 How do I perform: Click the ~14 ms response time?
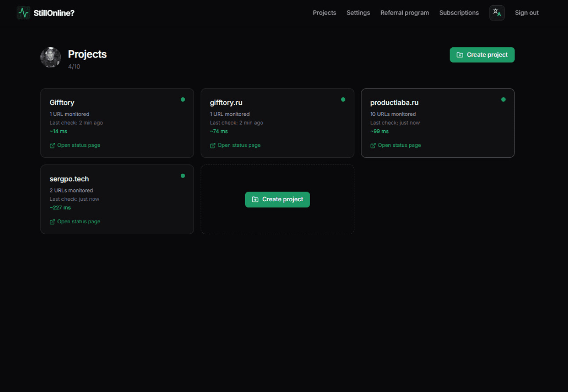58,131
